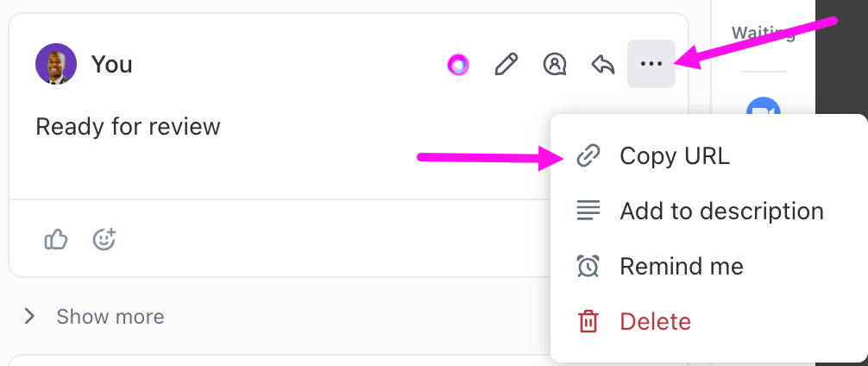Open the add emoji reaction icon
Viewport: 868px width, 366px height.
pos(104,239)
